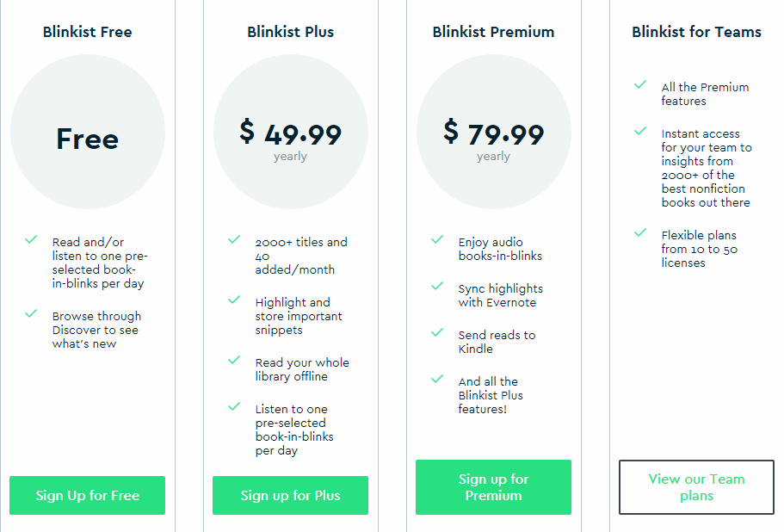Click the Sign up for Premium button
Image resolution: width=784 pixels, height=532 pixels.
click(493, 487)
